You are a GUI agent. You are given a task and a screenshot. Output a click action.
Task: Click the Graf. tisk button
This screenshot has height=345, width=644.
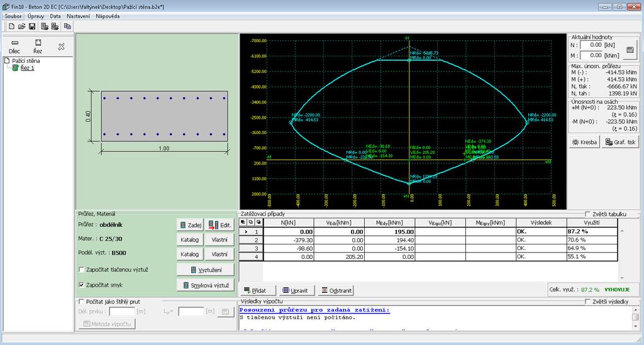coord(620,142)
